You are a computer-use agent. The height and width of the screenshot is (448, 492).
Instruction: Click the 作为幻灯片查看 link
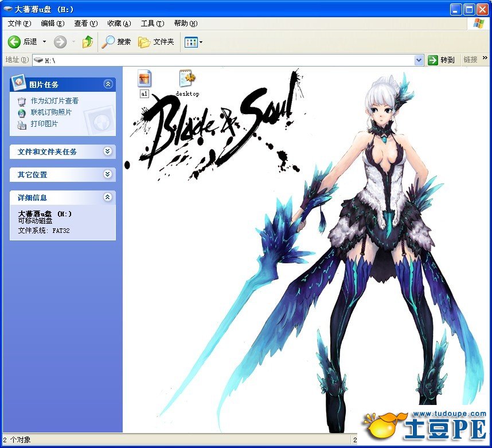[x=54, y=101]
